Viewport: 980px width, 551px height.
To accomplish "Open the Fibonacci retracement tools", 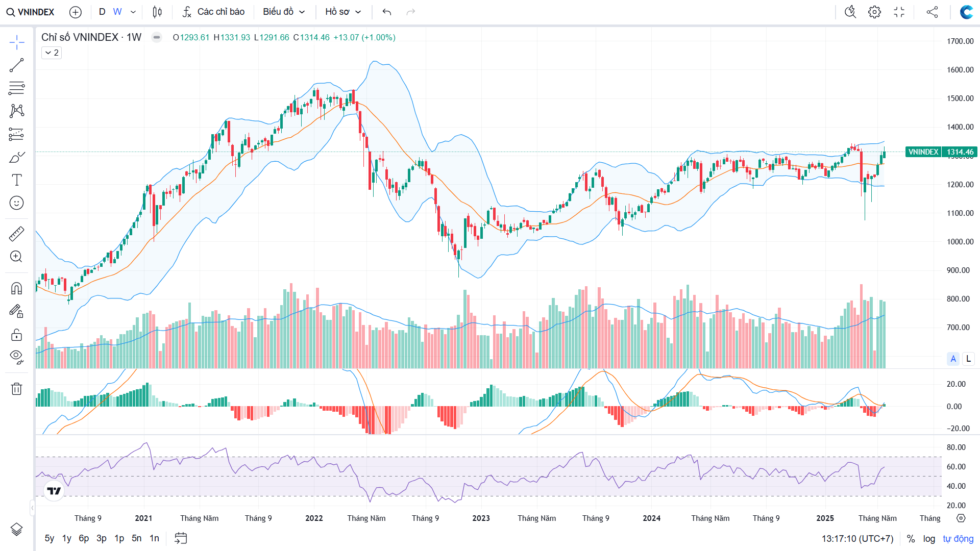I will pyautogui.click(x=16, y=88).
